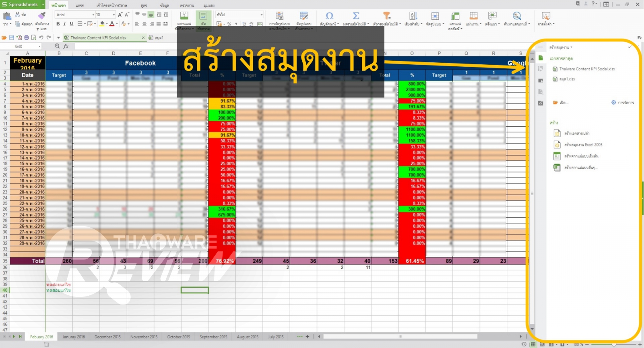The width and height of the screenshot is (644, 348).
Task: Select the Janurary 2016 sheet tab
Action: pos(74,337)
